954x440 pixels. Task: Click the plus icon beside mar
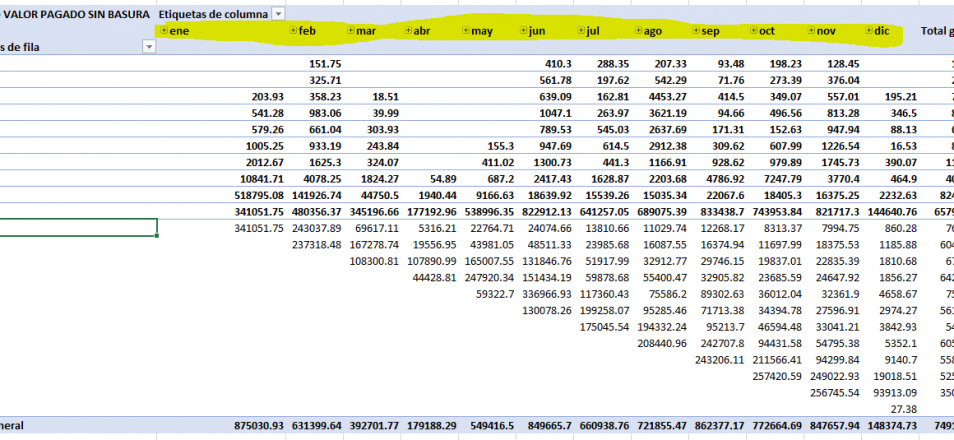350,31
